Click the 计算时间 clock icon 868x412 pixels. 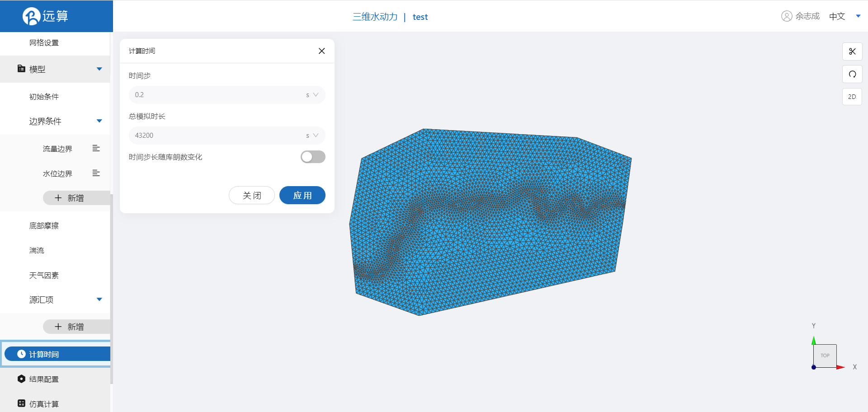[21, 354]
